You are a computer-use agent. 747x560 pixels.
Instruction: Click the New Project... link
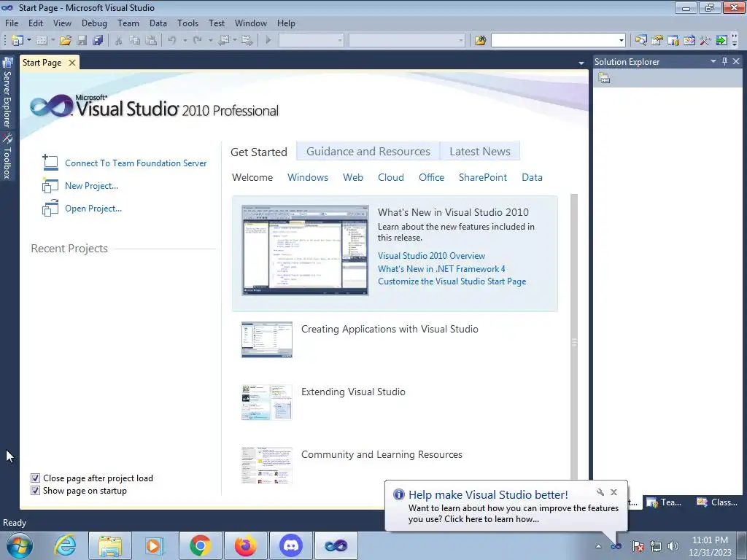point(91,186)
